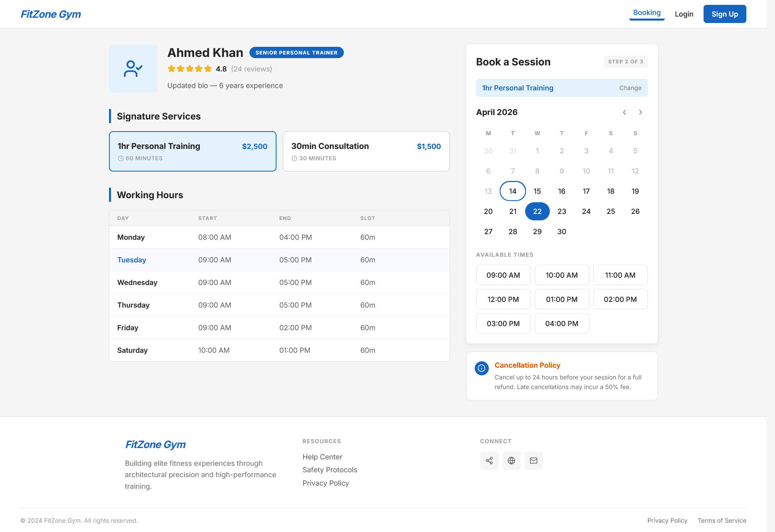
Task: Click the email envelope icon under Connect
Action: pos(534,461)
